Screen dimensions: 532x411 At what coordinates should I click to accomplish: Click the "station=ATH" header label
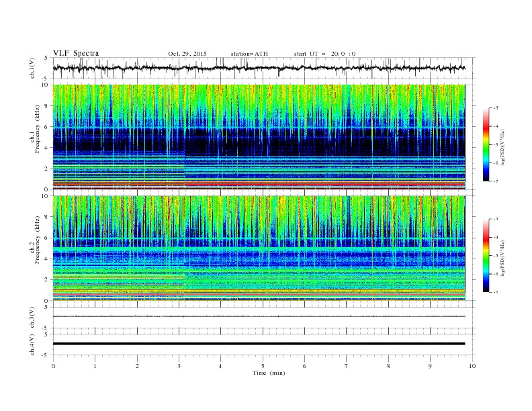coord(249,54)
